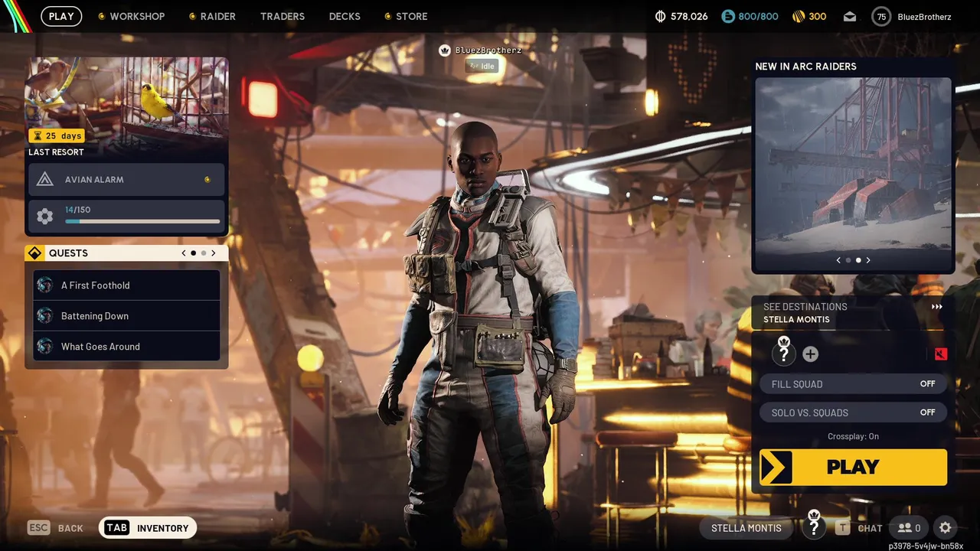Screen dimensions: 980x551
Task: Expand See Destinations triple arrow
Action: (936, 307)
